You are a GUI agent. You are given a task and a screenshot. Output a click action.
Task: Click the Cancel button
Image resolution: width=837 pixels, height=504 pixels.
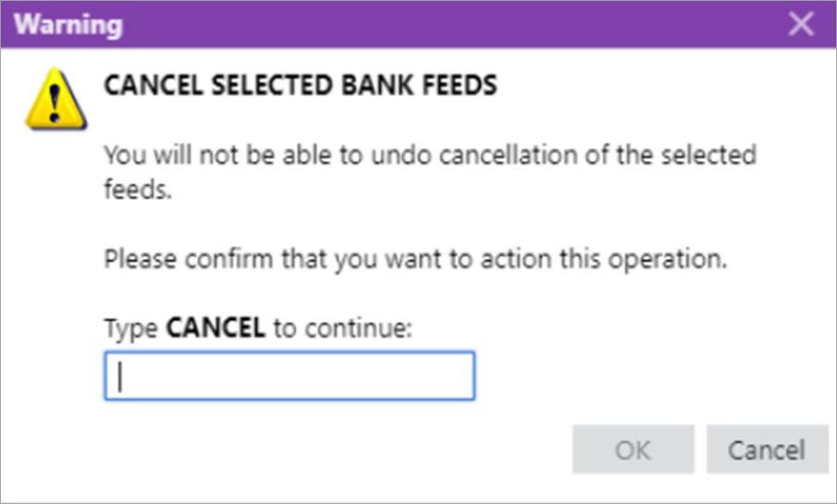[x=767, y=449]
